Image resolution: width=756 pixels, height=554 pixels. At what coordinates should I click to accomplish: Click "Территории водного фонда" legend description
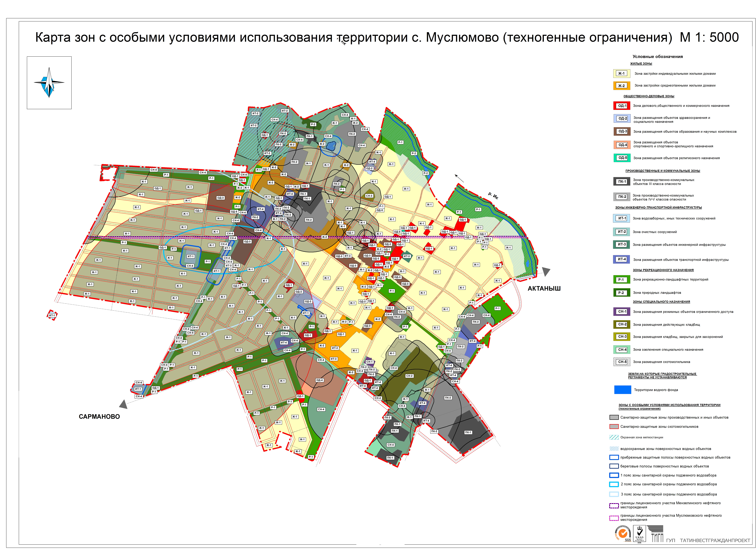tap(656, 390)
